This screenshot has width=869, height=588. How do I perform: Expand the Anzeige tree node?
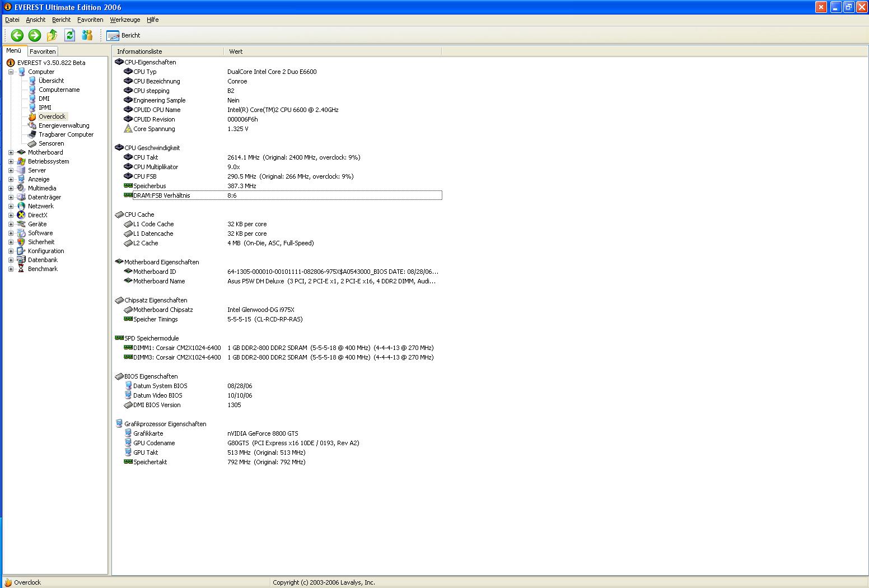(11, 179)
